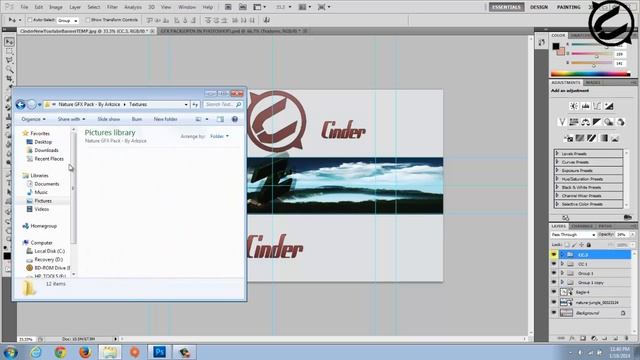Click the Add layer style fx icon
This screenshot has height=360, width=640.
[572, 338]
